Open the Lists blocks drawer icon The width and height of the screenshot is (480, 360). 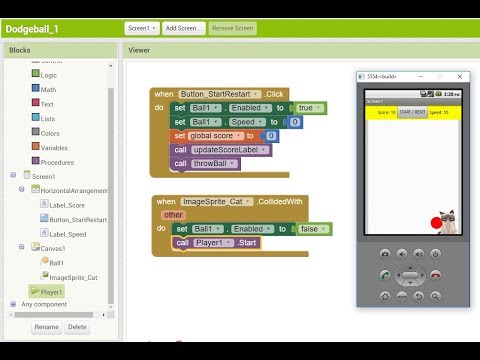pos(36,117)
